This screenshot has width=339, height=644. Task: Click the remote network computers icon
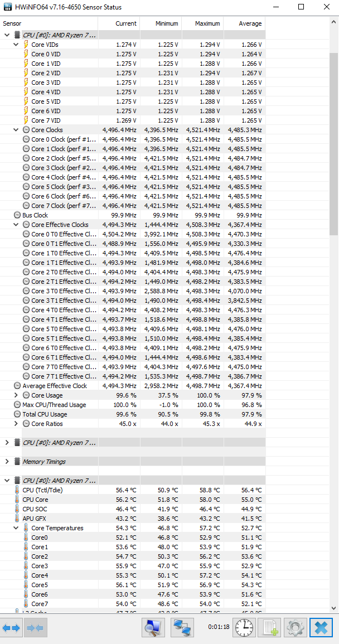[181, 628]
